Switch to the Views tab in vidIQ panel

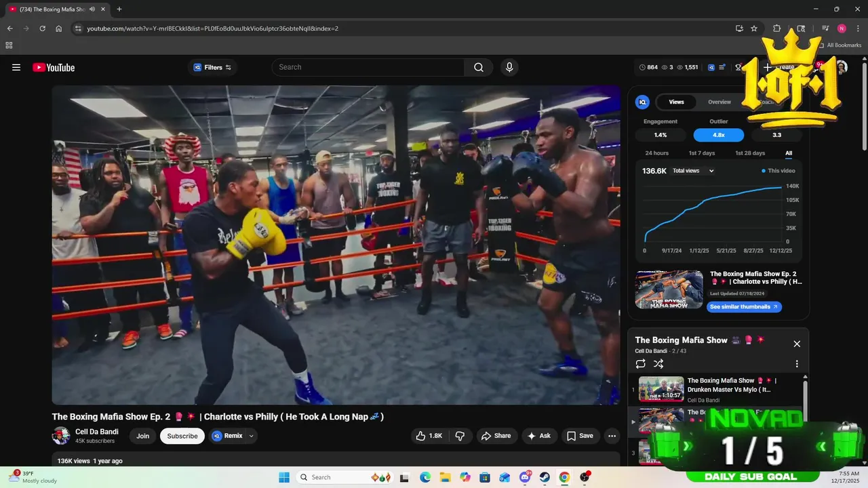pyautogui.click(x=676, y=102)
